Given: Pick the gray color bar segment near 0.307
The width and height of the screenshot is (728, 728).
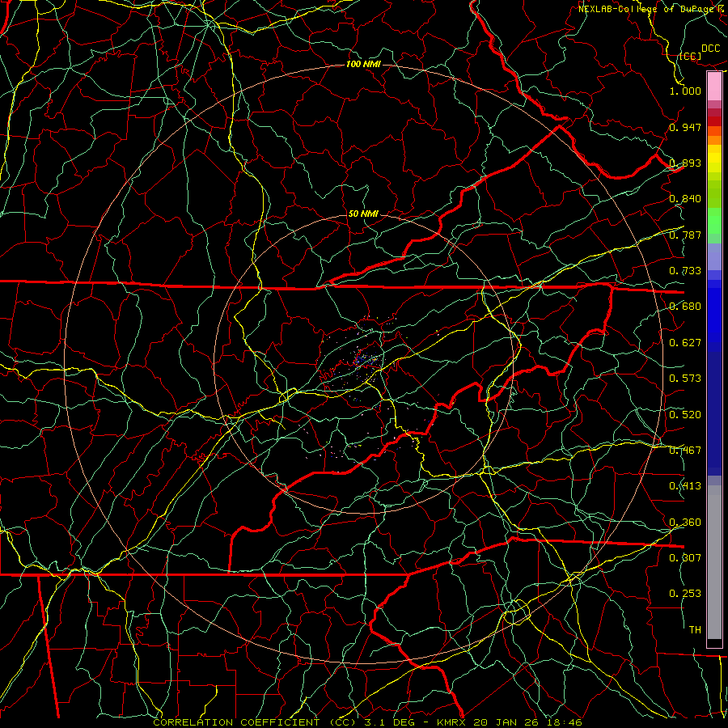Looking at the screenshot, I should click(714, 562).
